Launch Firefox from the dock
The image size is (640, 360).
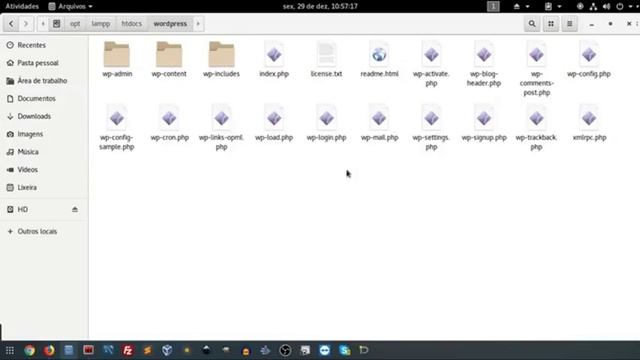click(49, 350)
